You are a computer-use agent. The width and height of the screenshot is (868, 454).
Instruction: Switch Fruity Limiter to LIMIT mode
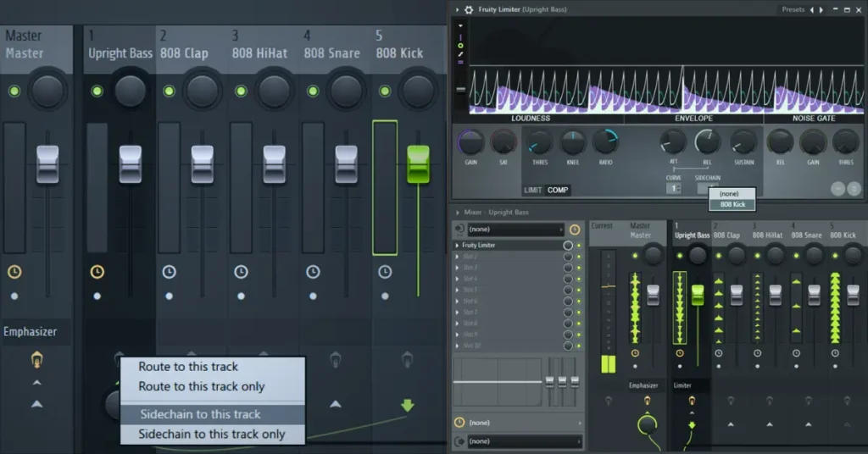532,190
